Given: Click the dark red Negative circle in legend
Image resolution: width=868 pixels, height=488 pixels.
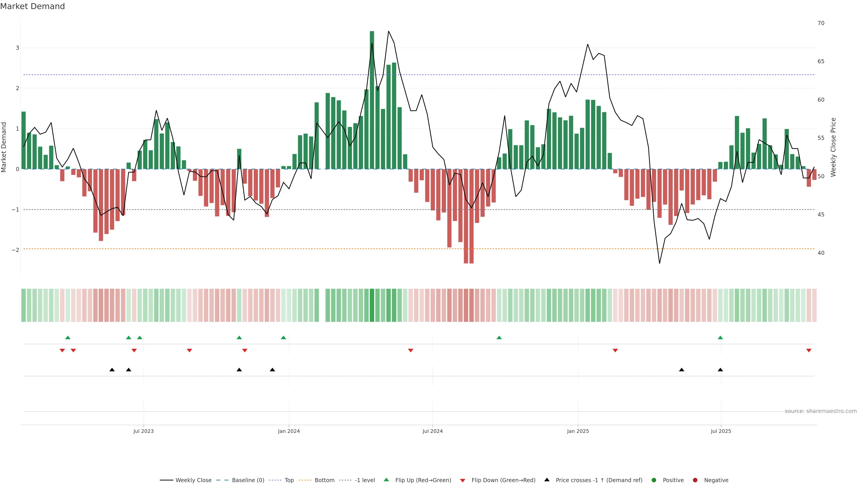Looking at the screenshot, I should (695, 480).
